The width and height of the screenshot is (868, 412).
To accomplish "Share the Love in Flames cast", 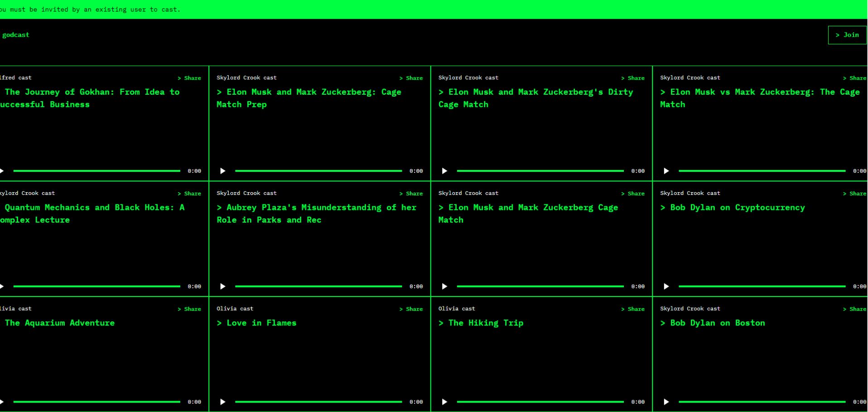I will [x=411, y=309].
